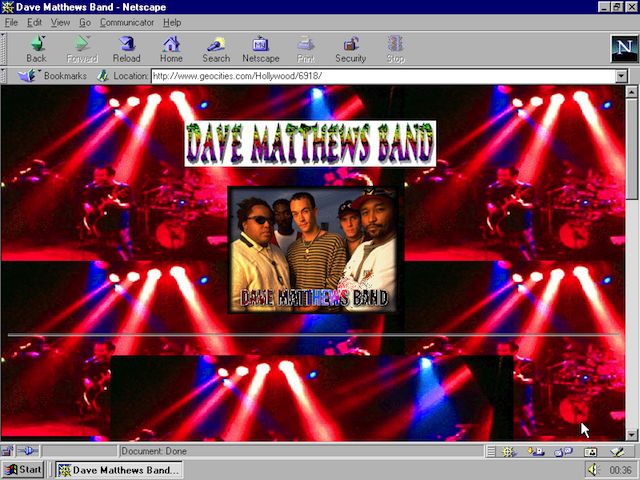Open the View menu
640x480 pixels.
pos(60,22)
